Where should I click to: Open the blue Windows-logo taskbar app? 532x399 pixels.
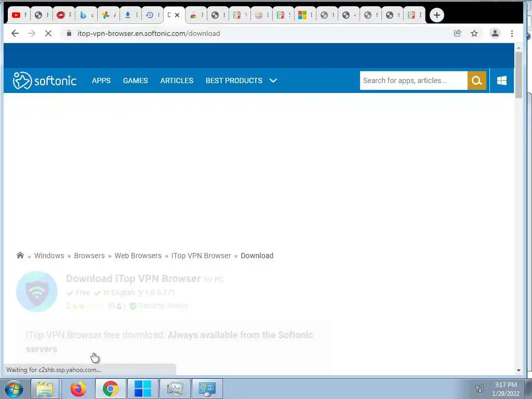tap(142, 389)
